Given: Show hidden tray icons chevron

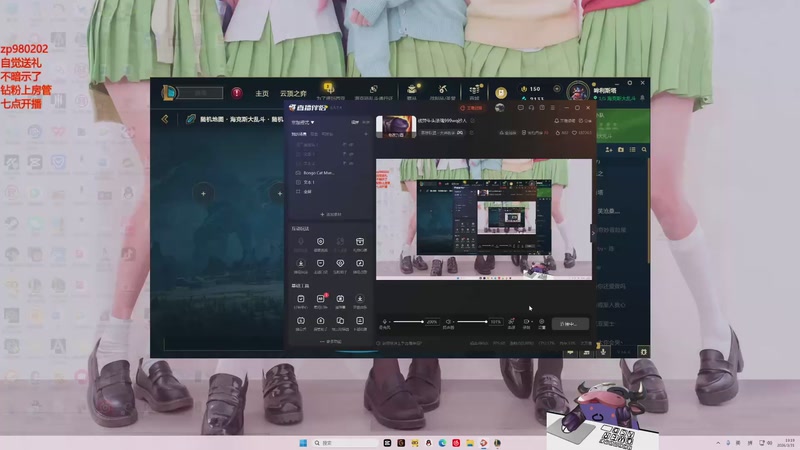Looking at the screenshot, I should click(x=718, y=443).
